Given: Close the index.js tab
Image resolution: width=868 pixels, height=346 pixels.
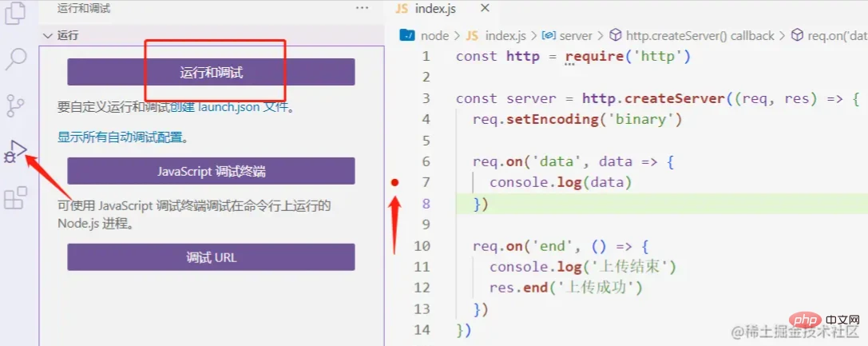Looking at the screenshot, I should (485, 8).
